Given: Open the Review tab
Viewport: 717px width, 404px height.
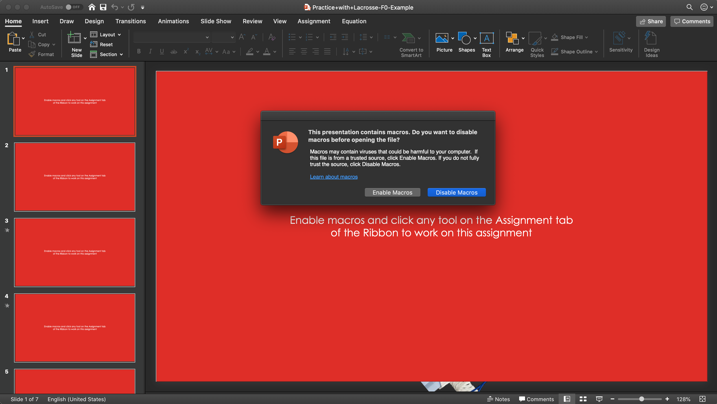Looking at the screenshot, I should pyautogui.click(x=252, y=21).
